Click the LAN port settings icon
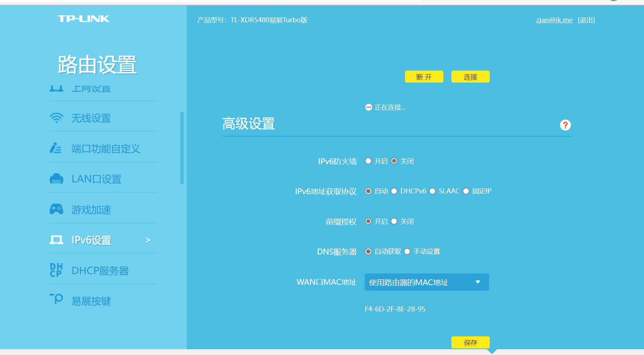This screenshot has width=644, height=355. (56, 179)
